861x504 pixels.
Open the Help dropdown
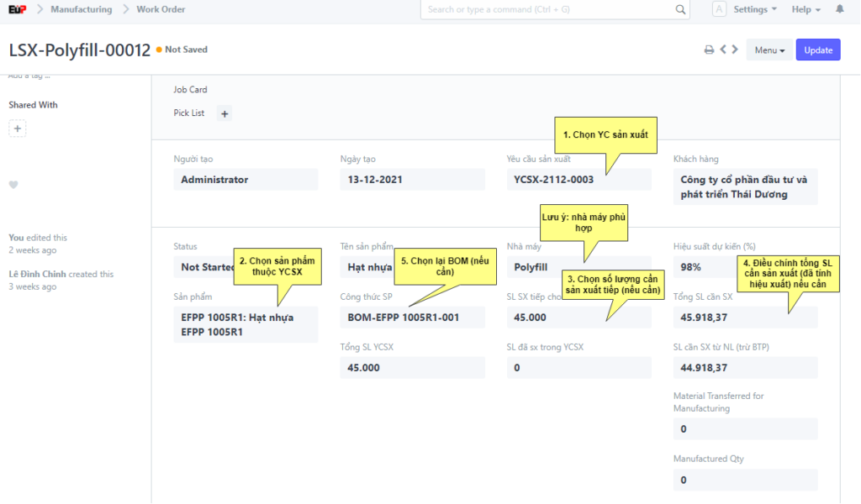click(x=806, y=9)
